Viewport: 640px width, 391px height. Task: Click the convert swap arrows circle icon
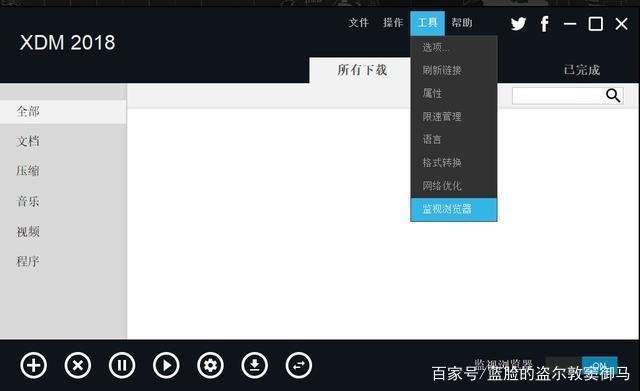point(299,365)
